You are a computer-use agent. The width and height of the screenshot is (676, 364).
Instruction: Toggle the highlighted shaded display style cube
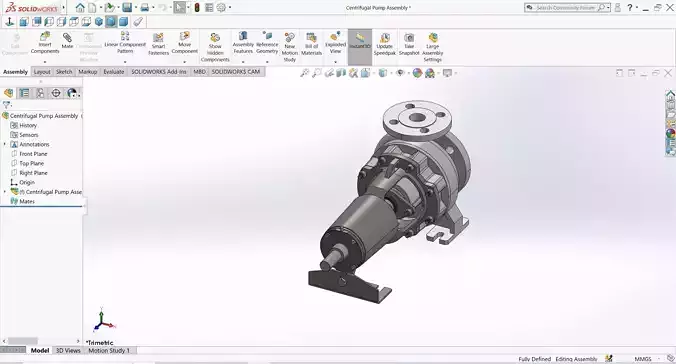click(111, 22)
